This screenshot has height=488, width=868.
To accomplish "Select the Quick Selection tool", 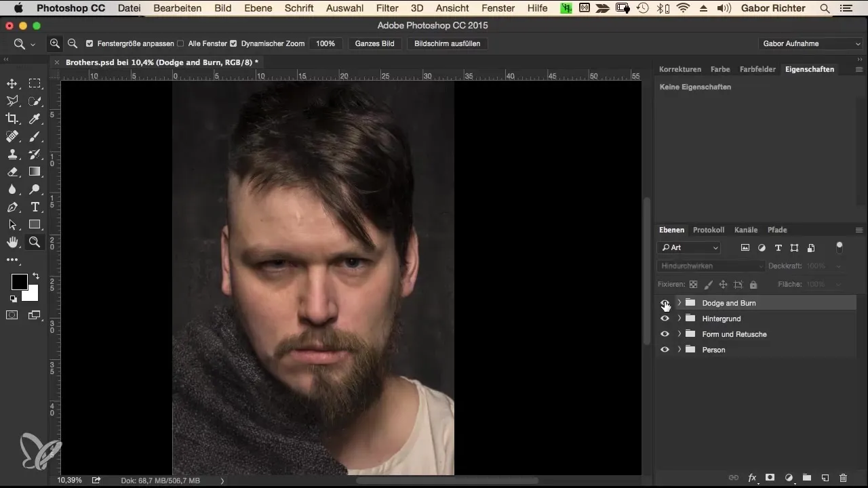I will pyautogui.click(x=35, y=101).
